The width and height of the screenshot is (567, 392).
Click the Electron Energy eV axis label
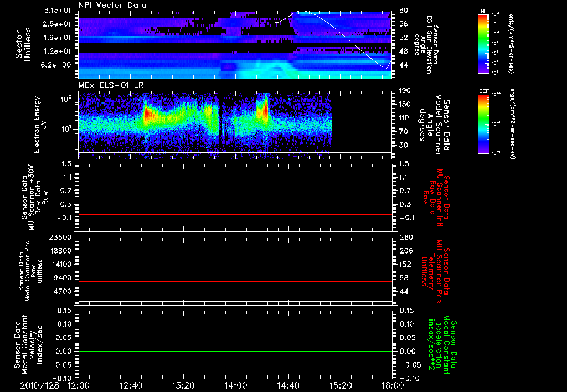(39, 125)
